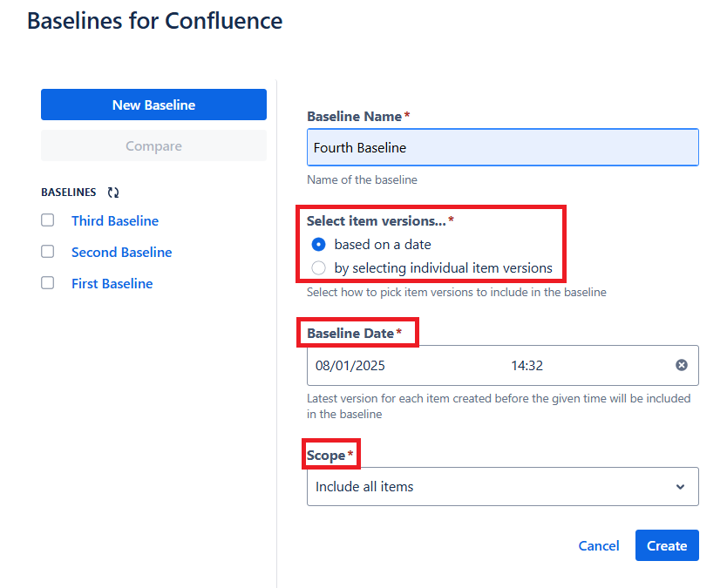Refresh the baselines list
This screenshot has height=588, width=727.
coord(112,192)
